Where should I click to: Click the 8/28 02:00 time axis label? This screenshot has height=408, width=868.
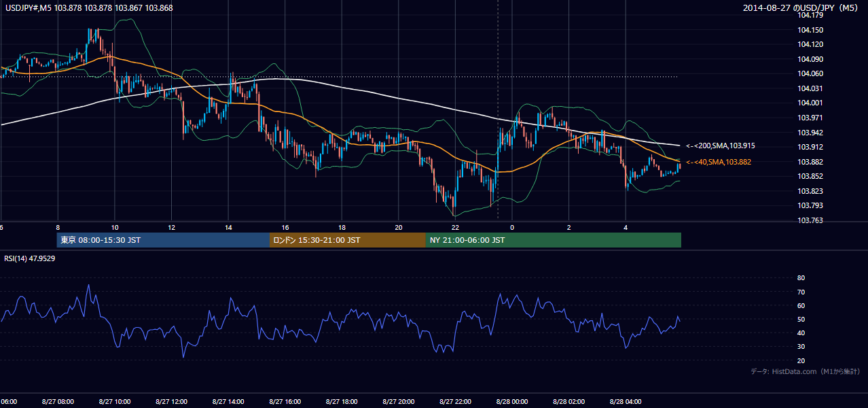pyautogui.click(x=568, y=402)
